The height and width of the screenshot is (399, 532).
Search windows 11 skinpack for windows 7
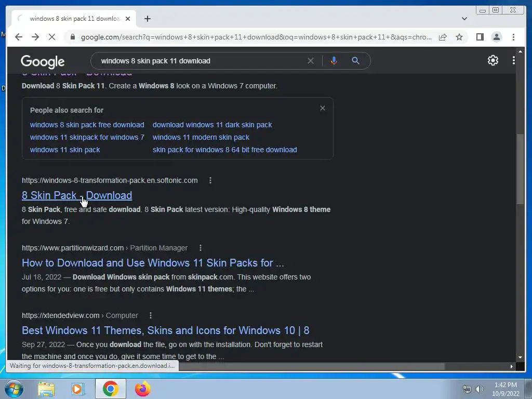pos(87,137)
